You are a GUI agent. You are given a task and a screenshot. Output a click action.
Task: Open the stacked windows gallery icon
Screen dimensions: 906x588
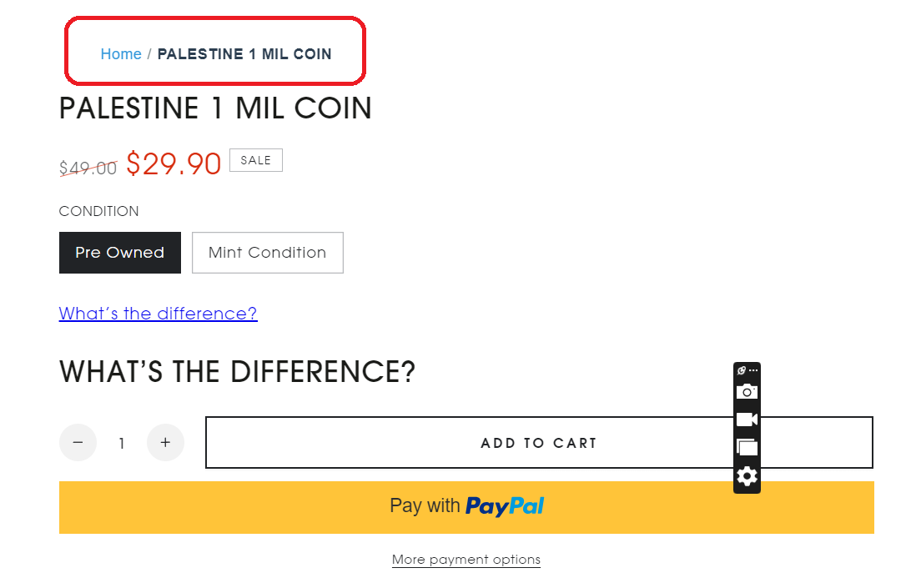(x=747, y=447)
